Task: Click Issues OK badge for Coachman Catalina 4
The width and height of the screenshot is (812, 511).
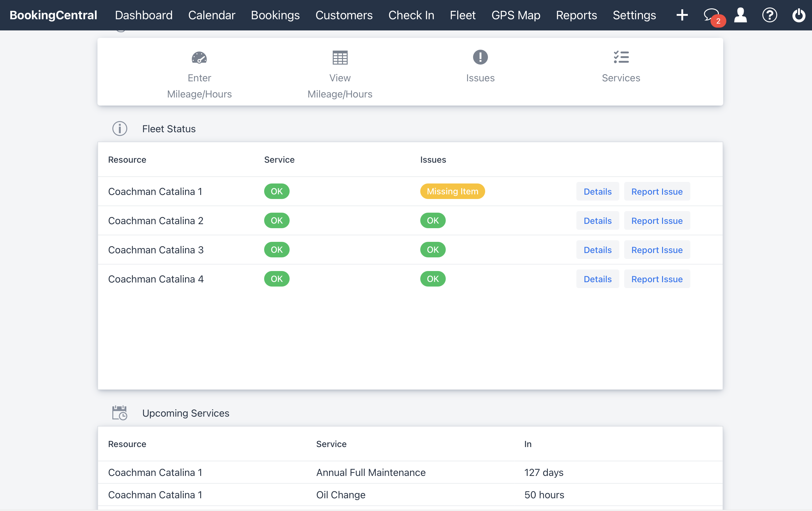Action: (433, 279)
